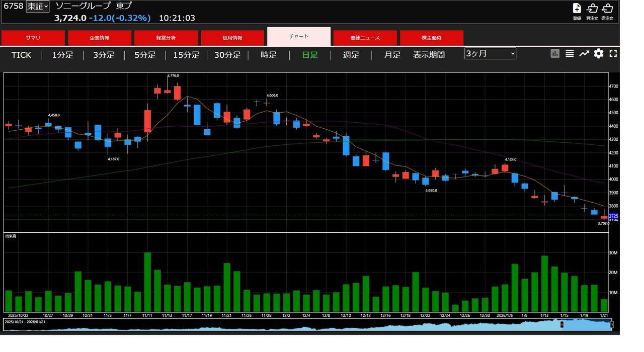Switch chart to 週足 weekly interval

351,55
